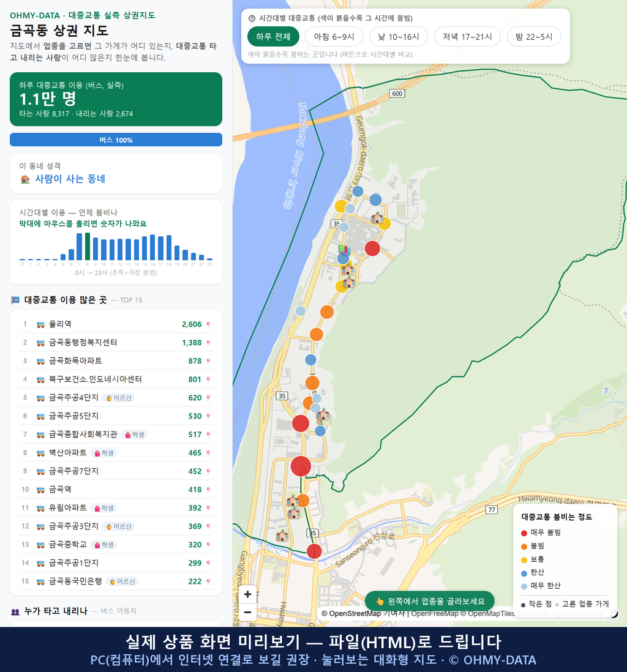Click the 학생 tag on 유림아파트
The image size is (627, 672).
click(x=103, y=508)
